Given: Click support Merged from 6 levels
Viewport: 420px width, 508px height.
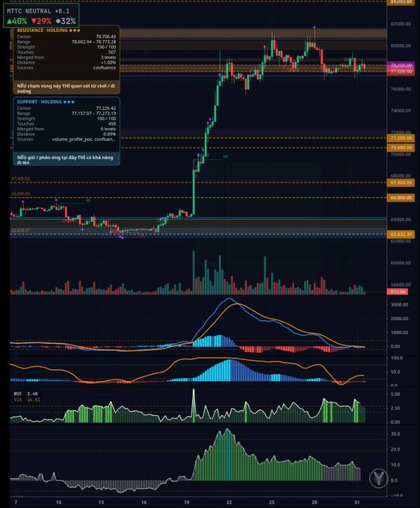Looking at the screenshot, I should tap(108, 129).
